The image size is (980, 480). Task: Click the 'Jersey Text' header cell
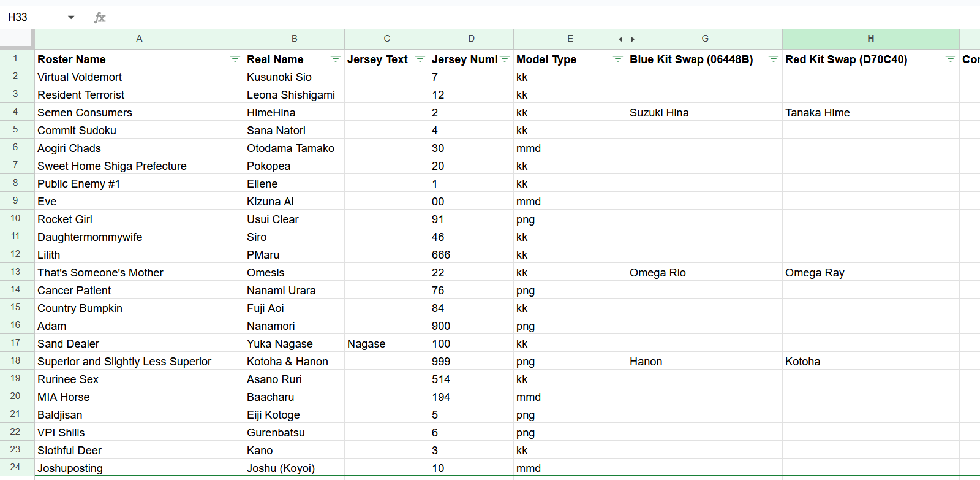coord(387,59)
